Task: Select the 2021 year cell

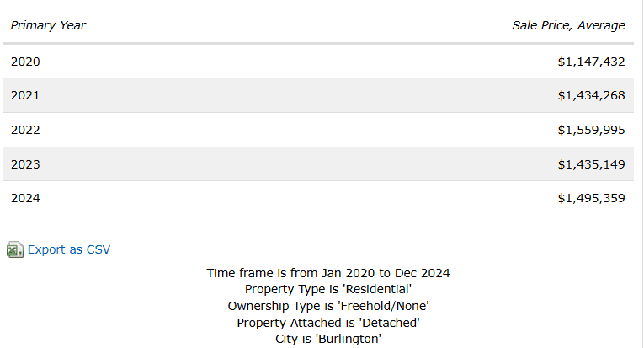Action: pyautogui.click(x=25, y=95)
